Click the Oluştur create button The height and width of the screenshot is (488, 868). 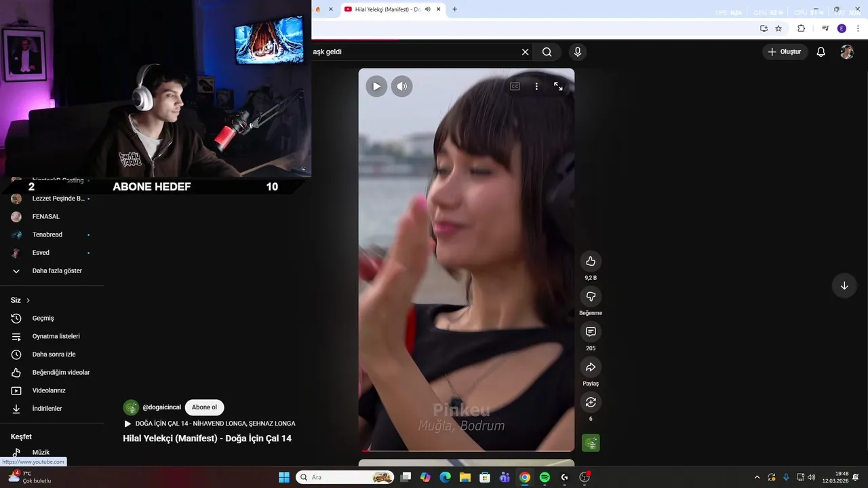coord(785,52)
